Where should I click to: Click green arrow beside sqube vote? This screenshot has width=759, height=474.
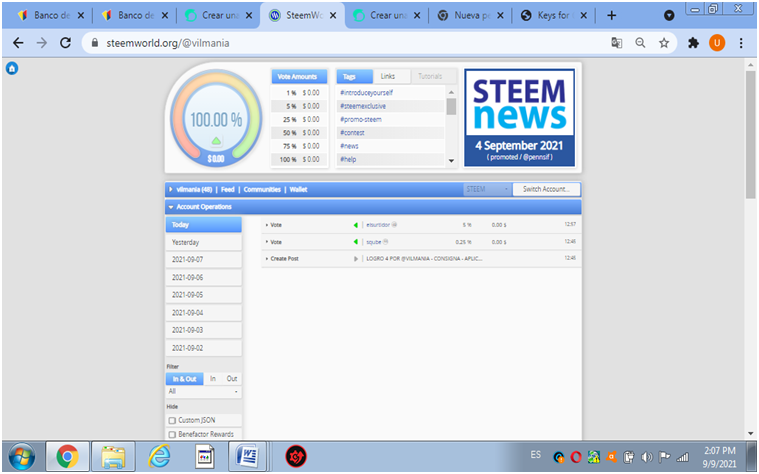click(x=356, y=242)
